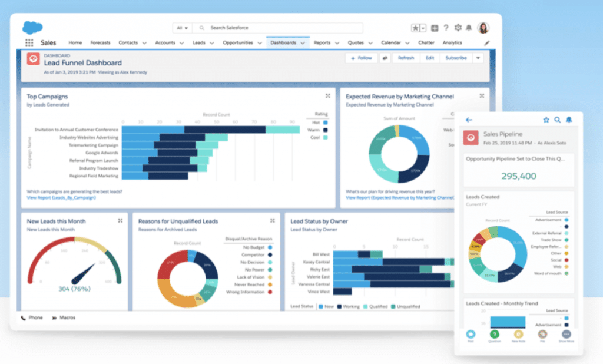The image size is (603, 364).
Task: Click the Search Salesforce field
Action: pyautogui.click(x=278, y=28)
